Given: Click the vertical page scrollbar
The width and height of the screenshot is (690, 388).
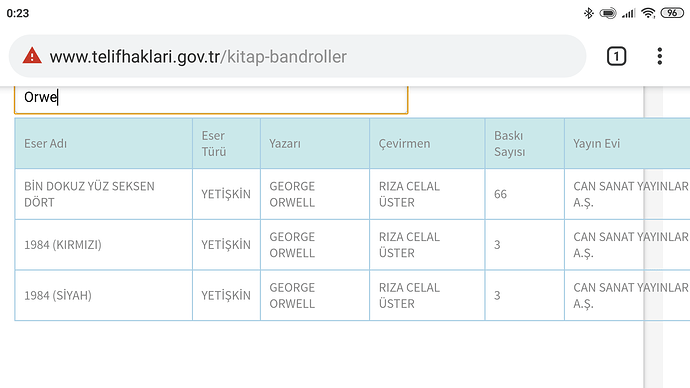Looking at the screenshot, I should [653, 237].
